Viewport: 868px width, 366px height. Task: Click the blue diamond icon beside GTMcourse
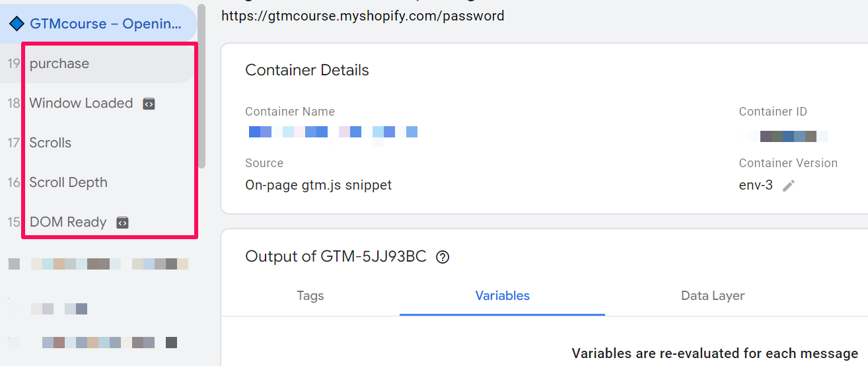pyautogui.click(x=17, y=24)
